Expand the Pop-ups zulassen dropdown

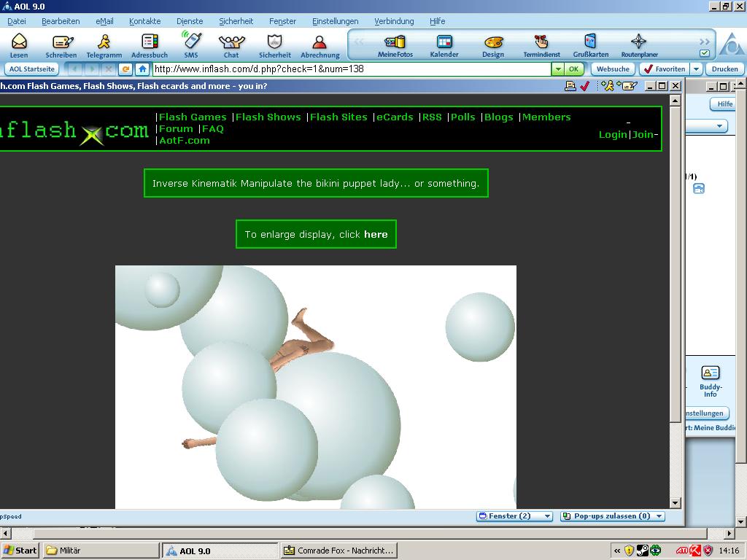(x=612, y=516)
